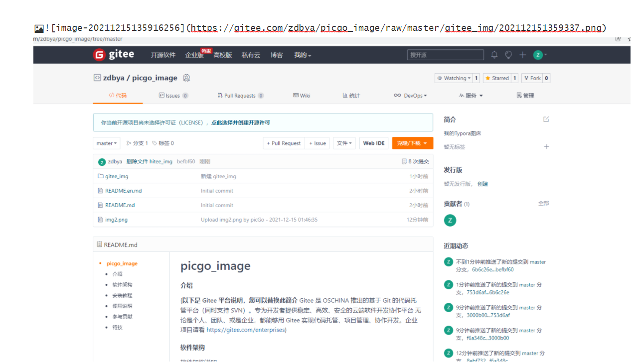Screen dimensions: 638x364
Task: Click the Fork button
Action: click(532, 78)
